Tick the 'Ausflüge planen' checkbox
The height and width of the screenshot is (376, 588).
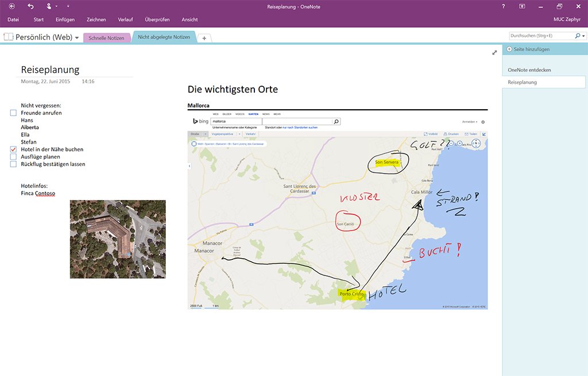pyautogui.click(x=13, y=157)
